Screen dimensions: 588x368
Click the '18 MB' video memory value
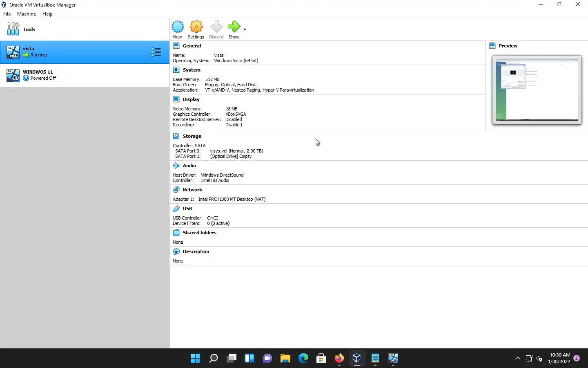(x=232, y=109)
